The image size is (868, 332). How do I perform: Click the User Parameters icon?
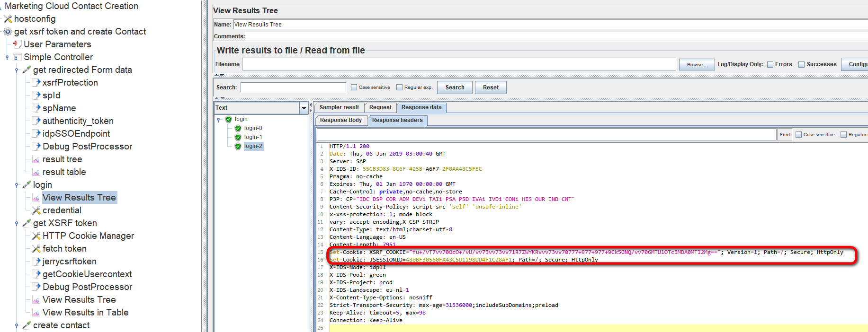17,44
